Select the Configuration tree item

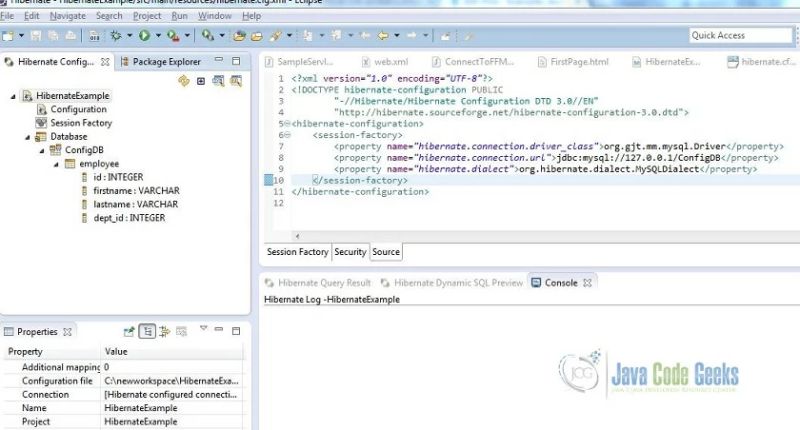[71, 109]
